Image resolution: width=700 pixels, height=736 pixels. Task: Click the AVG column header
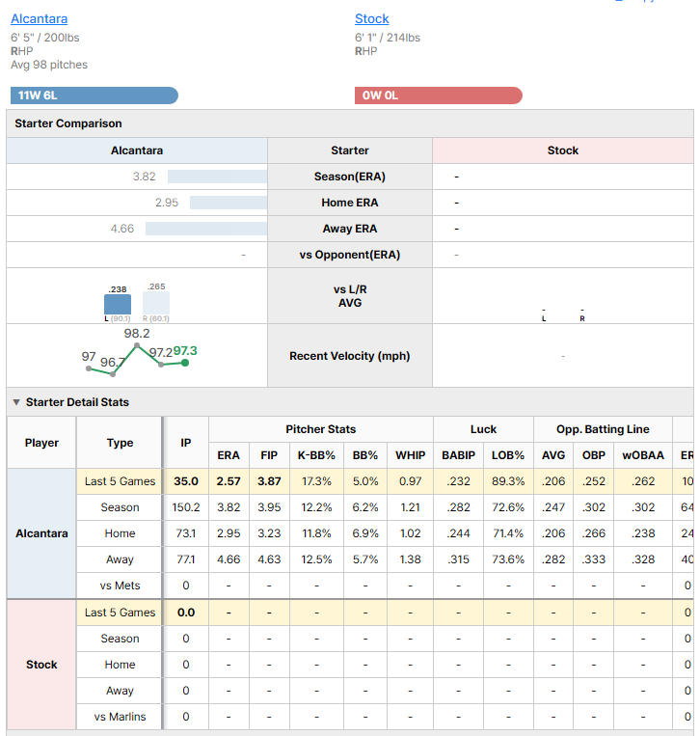[553, 455]
